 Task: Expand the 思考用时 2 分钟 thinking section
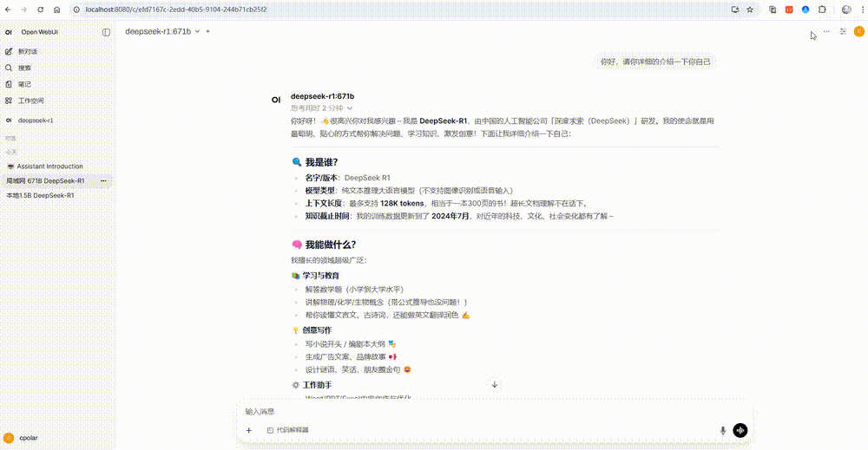(322, 108)
